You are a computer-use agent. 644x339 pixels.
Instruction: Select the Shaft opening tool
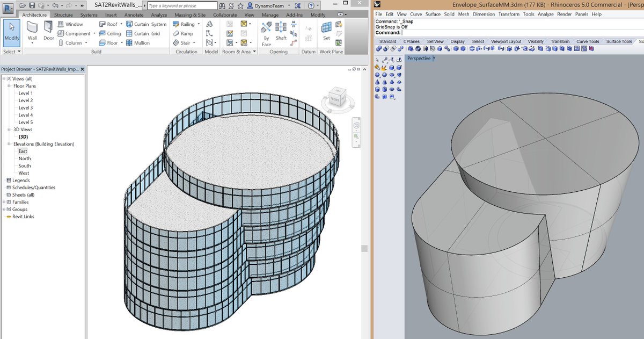coord(281,31)
